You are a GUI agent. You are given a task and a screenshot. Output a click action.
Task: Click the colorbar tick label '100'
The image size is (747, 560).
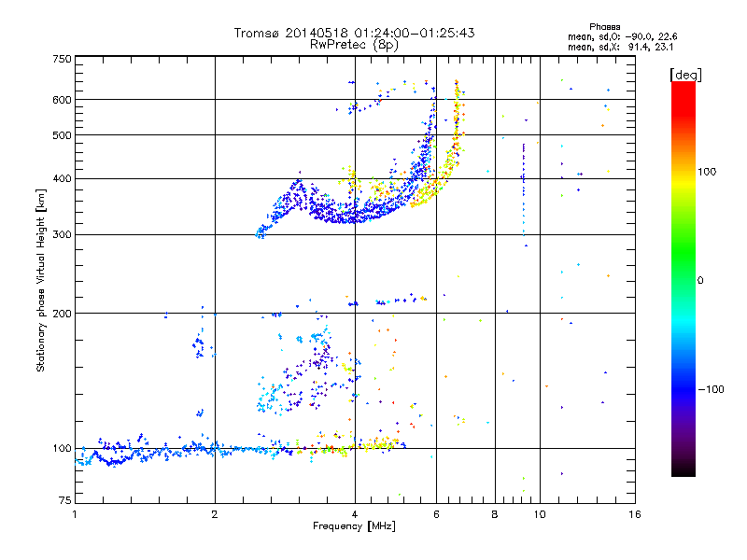[707, 172]
